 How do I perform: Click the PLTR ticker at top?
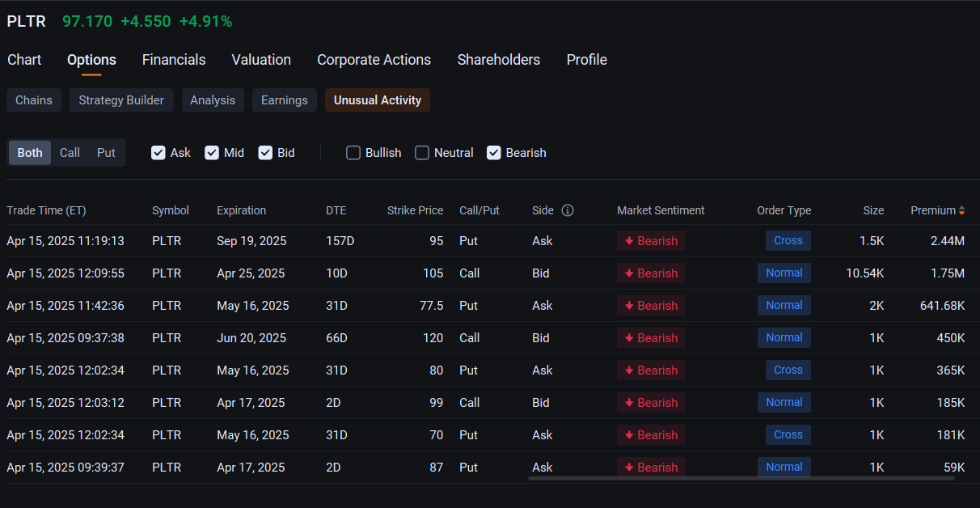click(27, 22)
